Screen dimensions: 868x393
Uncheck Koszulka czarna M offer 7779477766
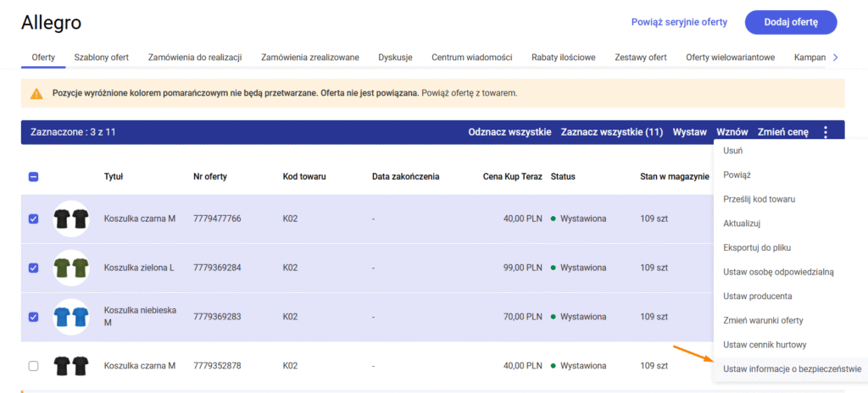coord(33,219)
